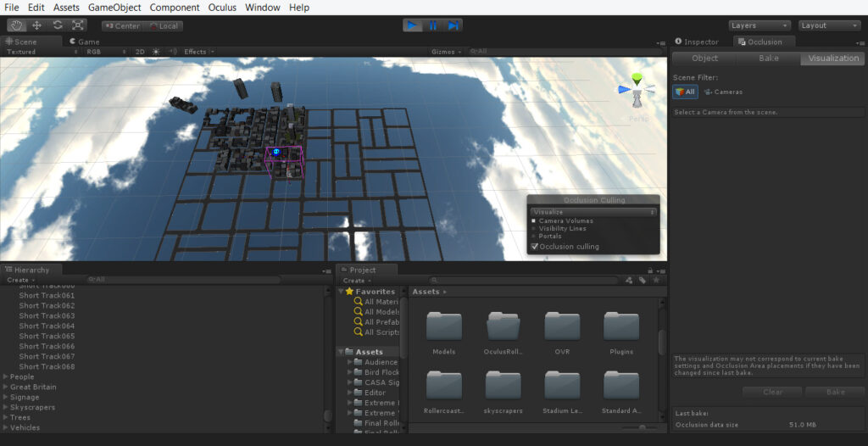The height and width of the screenshot is (446, 868).
Task: Select the Hand tool in toolbar
Action: click(17, 25)
